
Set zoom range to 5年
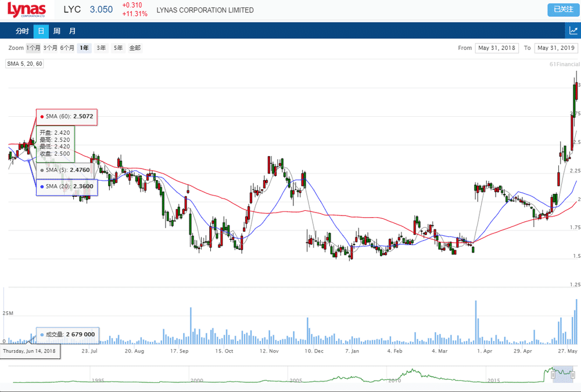click(118, 48)
